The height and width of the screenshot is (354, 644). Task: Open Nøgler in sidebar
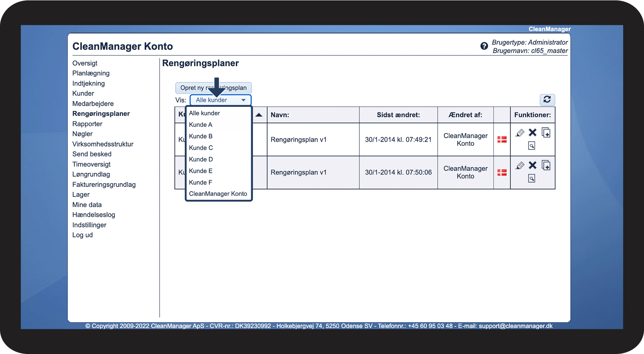(x=82, y=134)
